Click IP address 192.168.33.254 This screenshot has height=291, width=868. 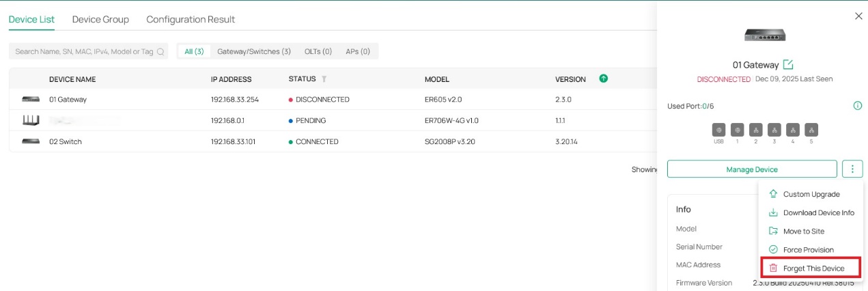click(235, 99)
